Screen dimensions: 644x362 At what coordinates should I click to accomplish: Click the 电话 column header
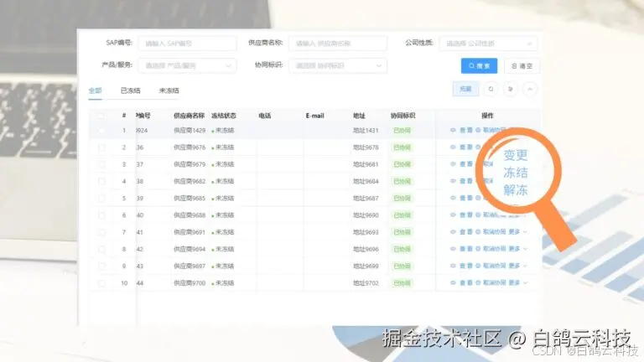[x=265, y=116]
